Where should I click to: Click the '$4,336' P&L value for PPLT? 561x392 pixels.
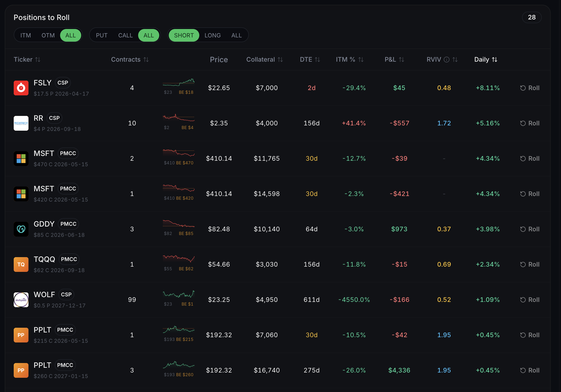[x=399, y=370]
